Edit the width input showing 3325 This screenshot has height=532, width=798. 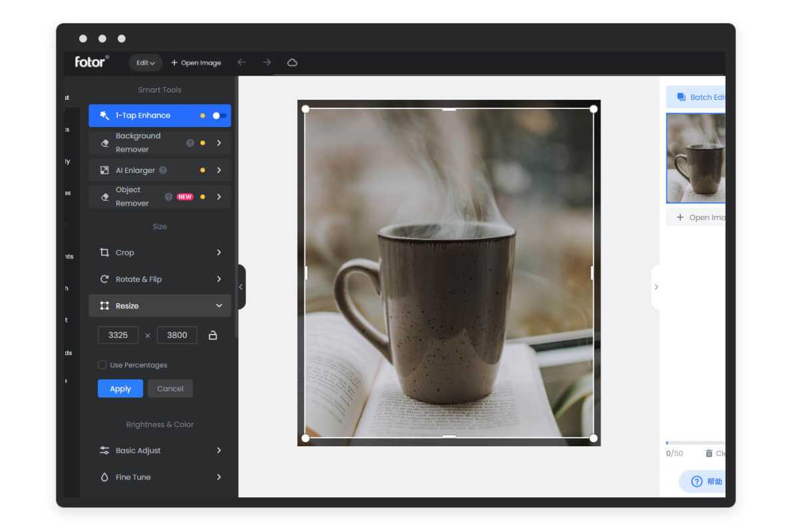(118, 335)
